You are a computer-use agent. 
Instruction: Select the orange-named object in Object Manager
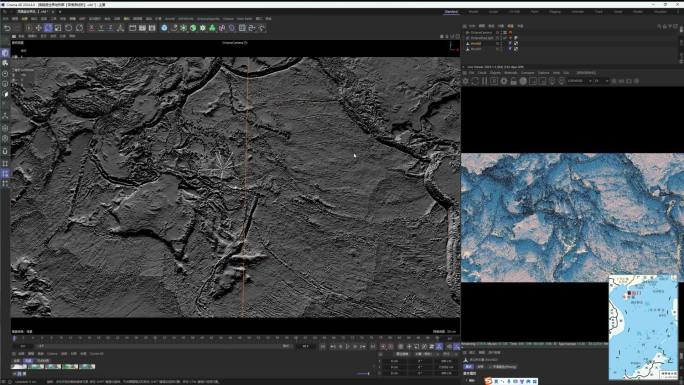[476, 44]
